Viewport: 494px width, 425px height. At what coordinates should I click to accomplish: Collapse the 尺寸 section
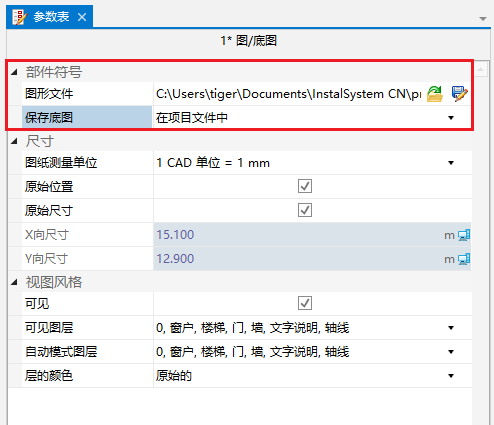[x=14, y=141]
